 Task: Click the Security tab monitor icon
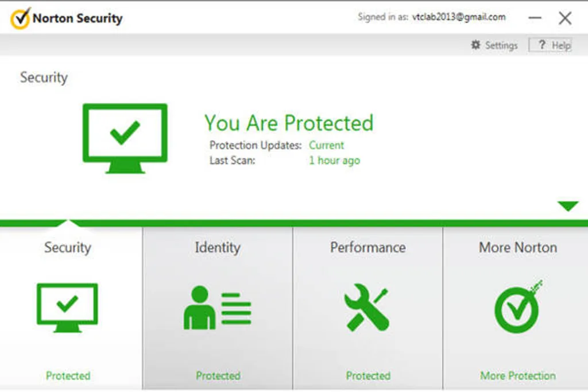pyautogui.click(x=68, y=308)
